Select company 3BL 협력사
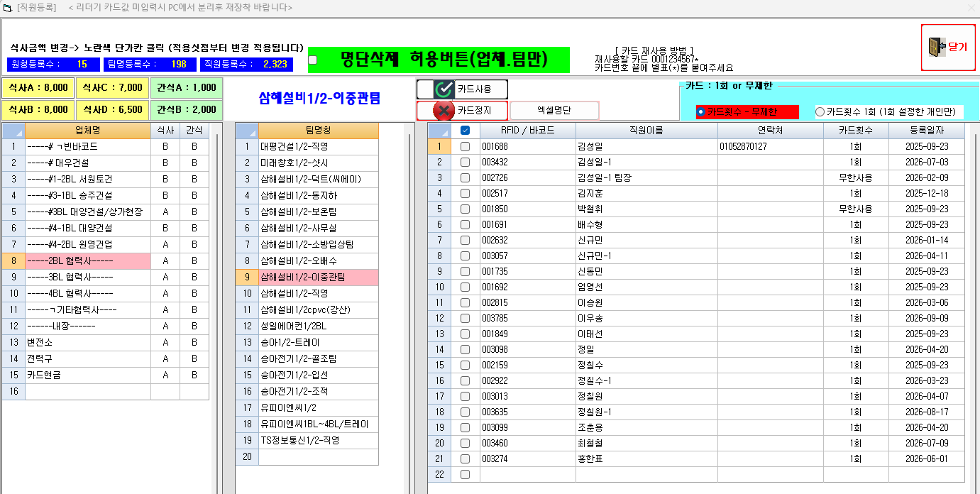Viewport: 980px width, 494px height. (x=88, y=277)
